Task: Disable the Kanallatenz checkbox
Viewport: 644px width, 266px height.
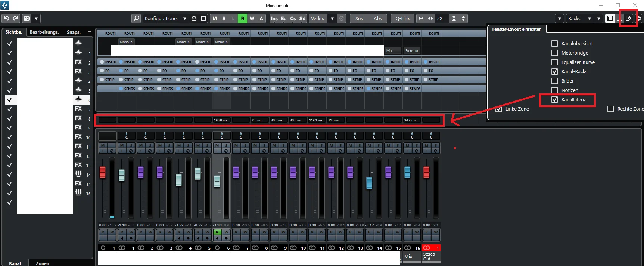Action: click(x=555, y=99)
